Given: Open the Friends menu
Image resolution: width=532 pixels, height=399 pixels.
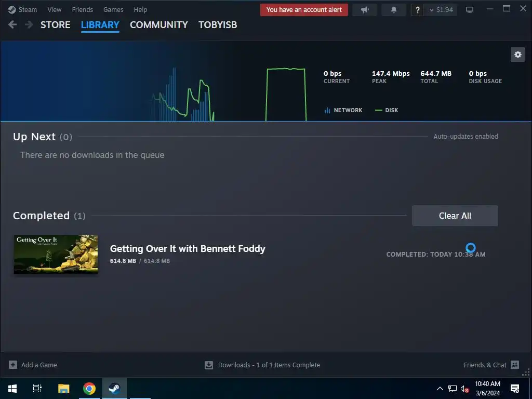Looking at the screenshot, I should click(x=83, y=9).
